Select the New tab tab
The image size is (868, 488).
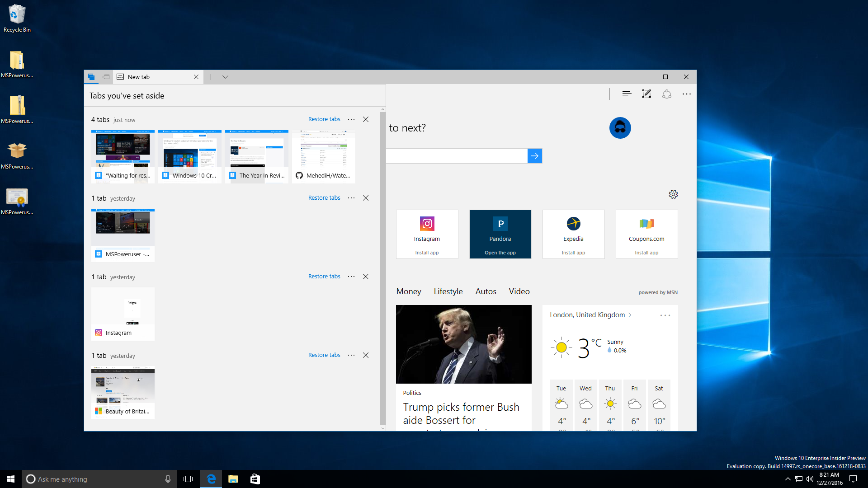pyautogui.click(x=158, y=77)
